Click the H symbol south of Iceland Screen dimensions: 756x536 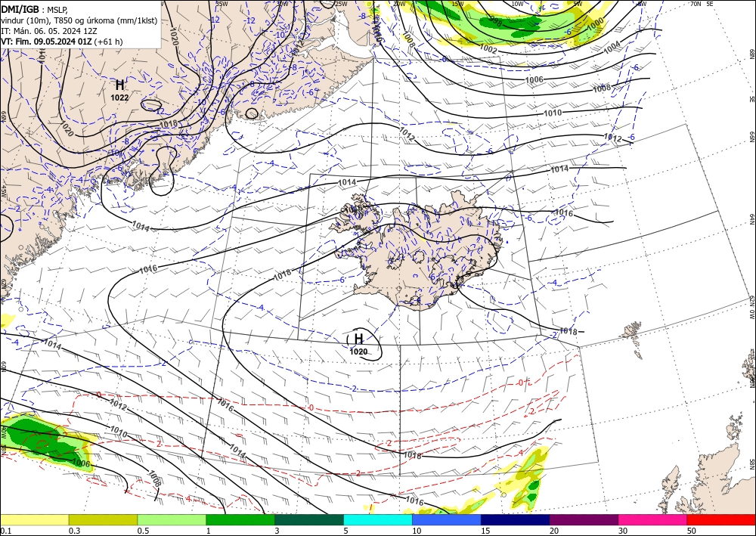(x=358, y=339)
